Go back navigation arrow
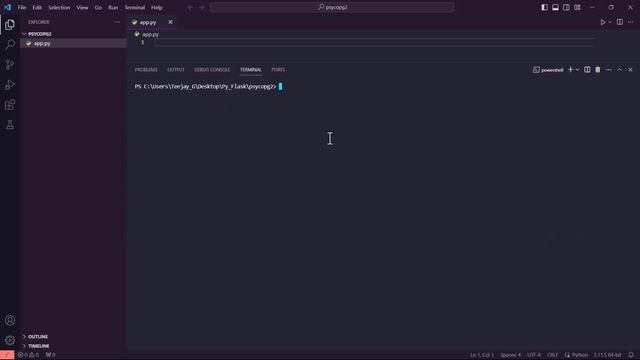 click(x=190, y=7)
